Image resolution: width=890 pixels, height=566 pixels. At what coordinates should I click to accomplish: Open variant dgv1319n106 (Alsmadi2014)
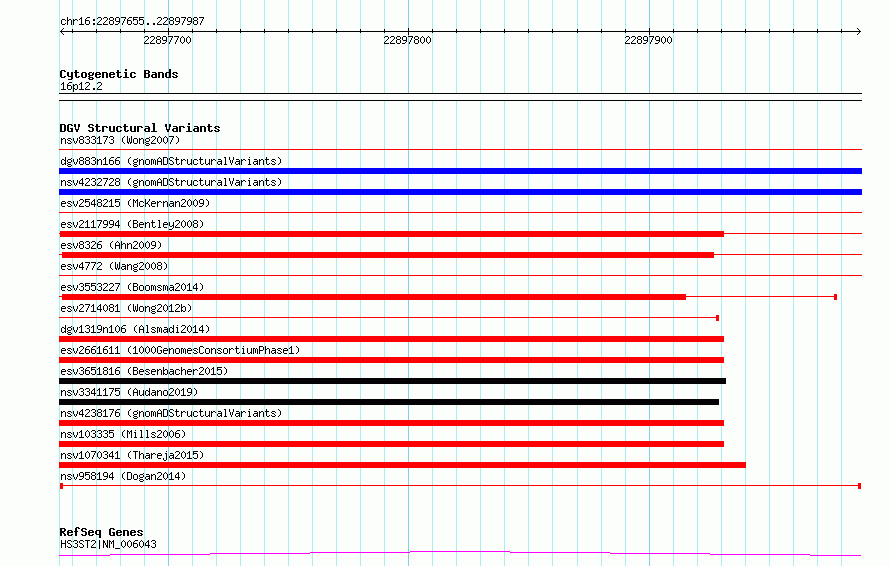[x=135, y=329]
